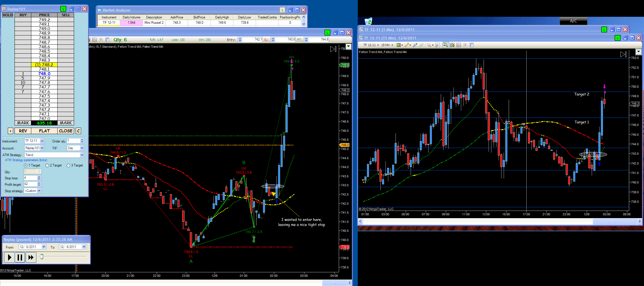Viewport: 644px width, 286px height.
Task: Click green link button on Replay101 title bar
Action: (x=63, y=9)
